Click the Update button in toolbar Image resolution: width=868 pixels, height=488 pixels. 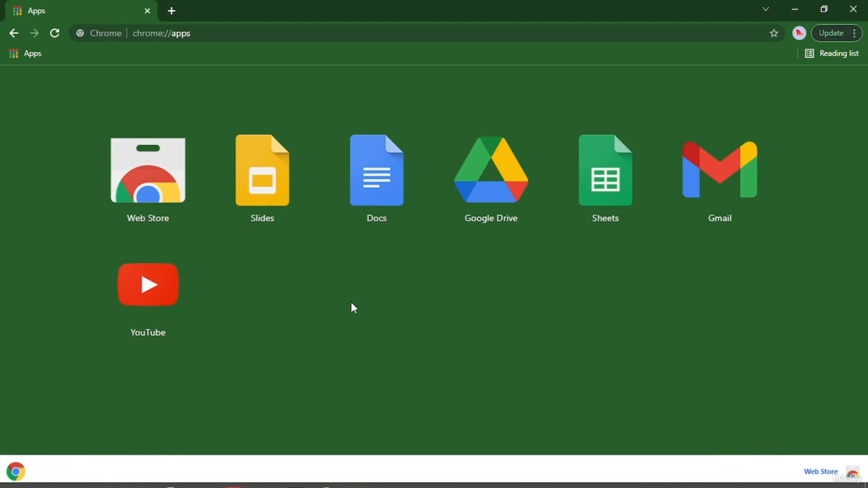click(836, 33)
